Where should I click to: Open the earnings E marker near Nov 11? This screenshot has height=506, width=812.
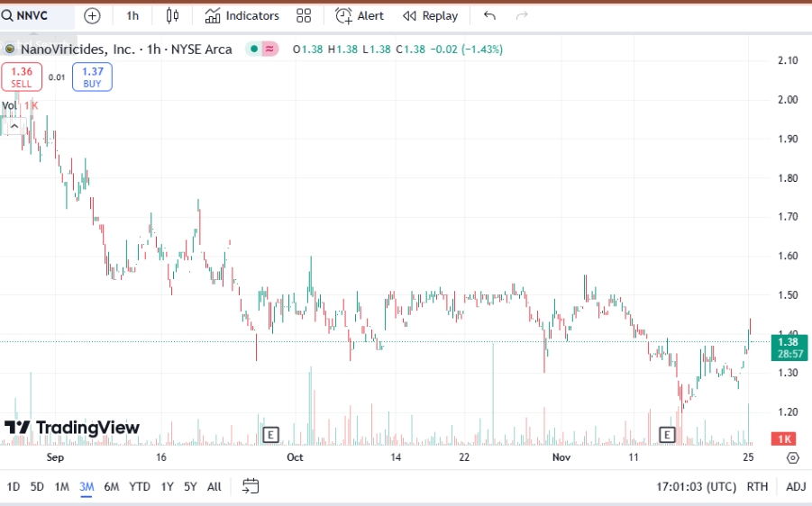(x=667, y=435)
